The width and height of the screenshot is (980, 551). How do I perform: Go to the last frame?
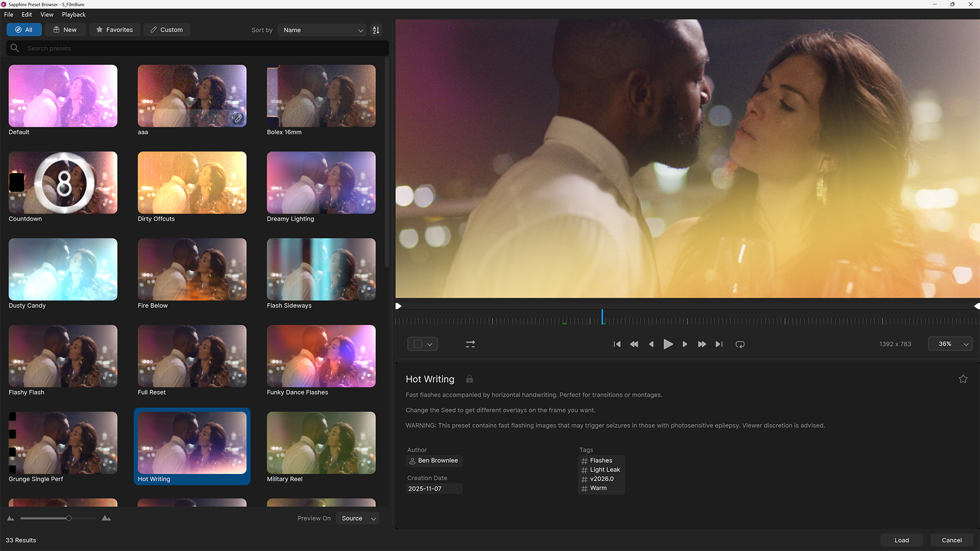tap(719, 344)
